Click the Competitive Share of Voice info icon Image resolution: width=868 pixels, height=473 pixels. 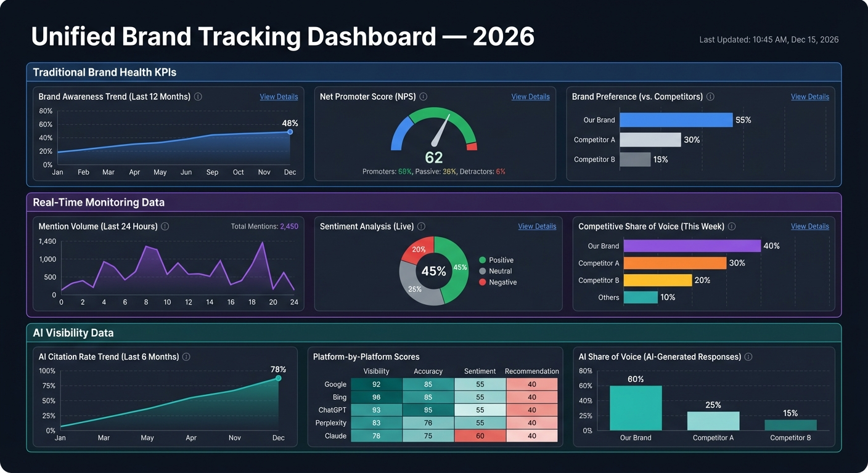tap(731, 226)
